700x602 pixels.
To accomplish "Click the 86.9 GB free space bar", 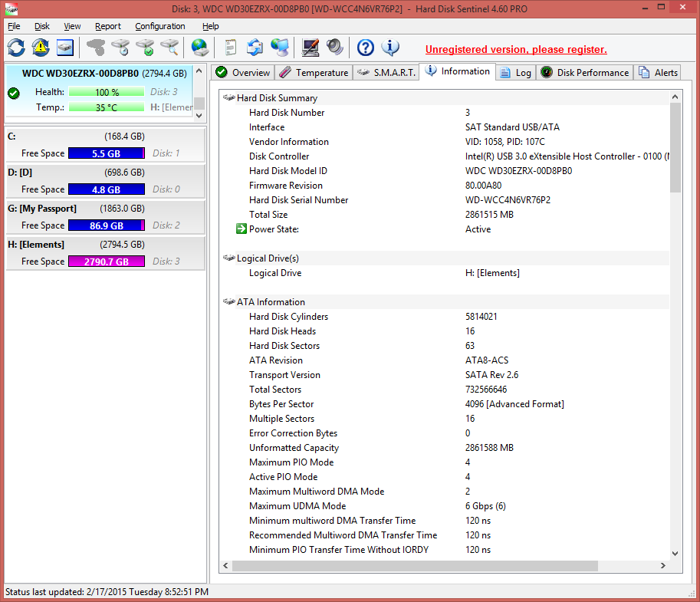I will pos(107,225).
